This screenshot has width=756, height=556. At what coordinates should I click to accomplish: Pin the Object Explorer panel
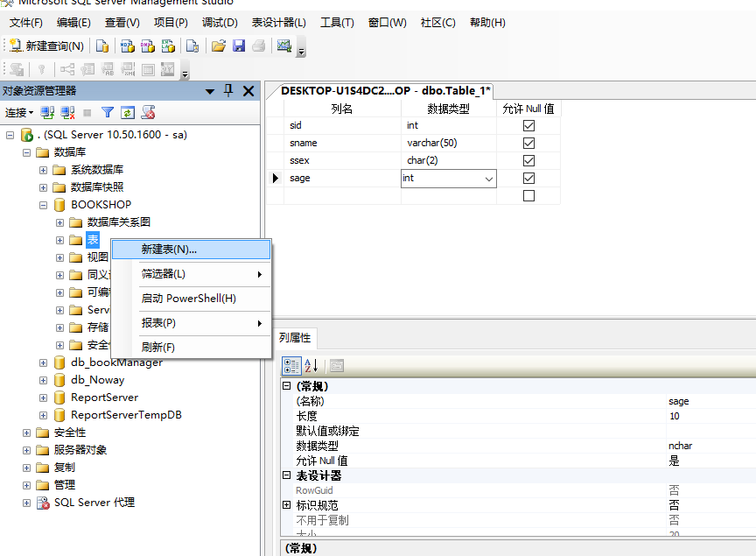[x=228, y=91]
